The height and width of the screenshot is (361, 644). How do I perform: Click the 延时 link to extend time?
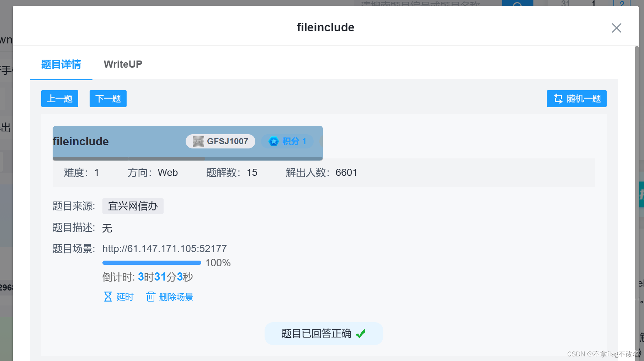click(x=124, y=297)
